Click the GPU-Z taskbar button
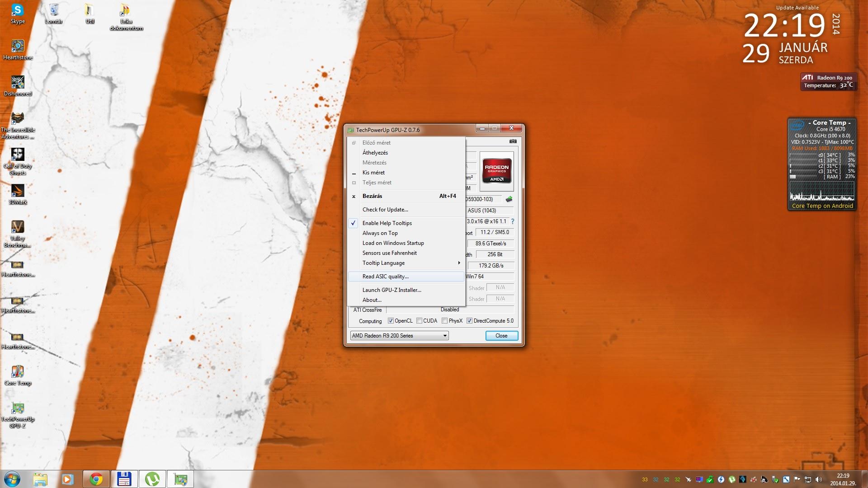868x488 pixels. tap(180, 479)
